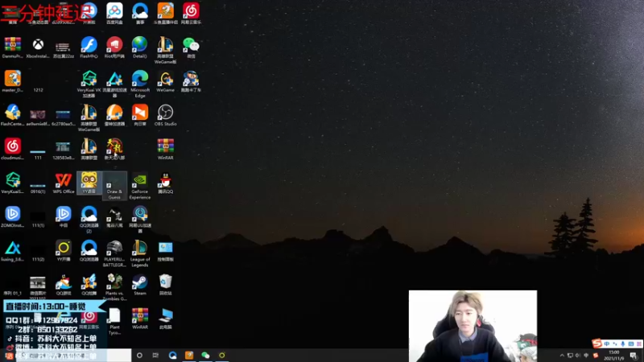This screenshot has width=644, height=362.
Task: Open Steam from the desktop
Action: [140, 285]
